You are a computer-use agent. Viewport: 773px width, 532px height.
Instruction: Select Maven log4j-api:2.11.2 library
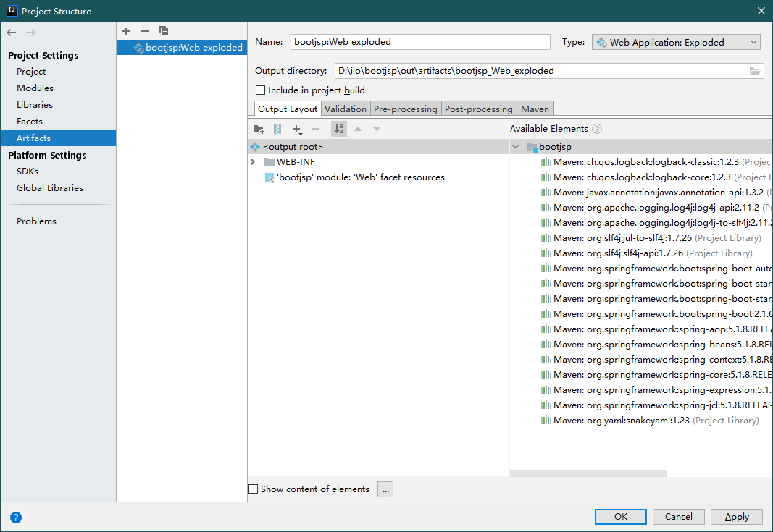tap(656, 208)
